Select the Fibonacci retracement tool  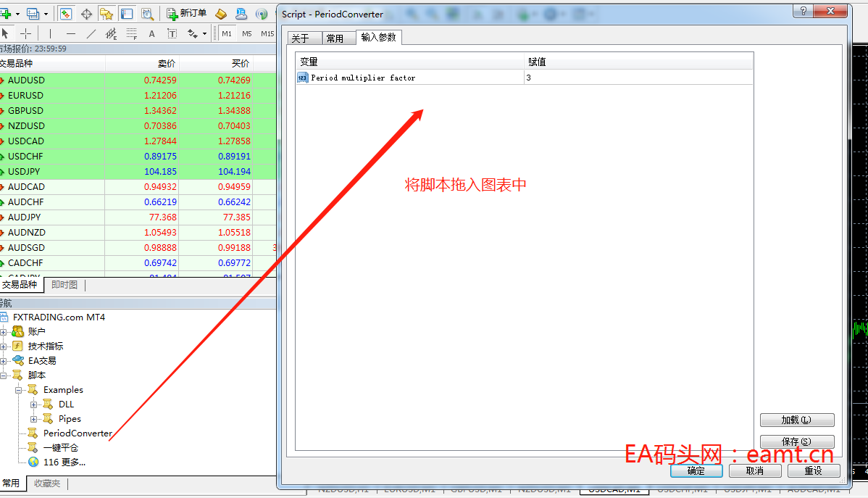click(131, 34)
